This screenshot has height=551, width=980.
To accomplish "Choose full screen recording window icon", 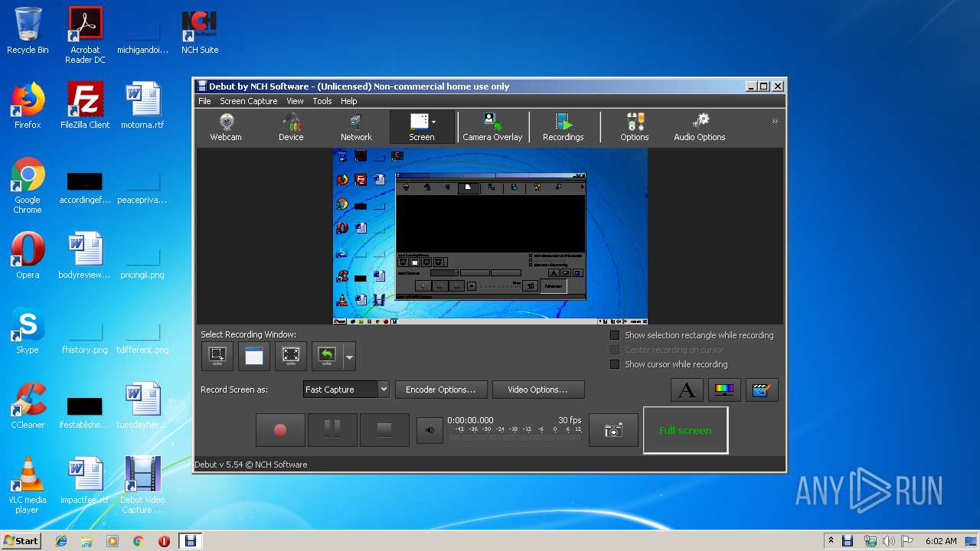I will click(291, 356).
